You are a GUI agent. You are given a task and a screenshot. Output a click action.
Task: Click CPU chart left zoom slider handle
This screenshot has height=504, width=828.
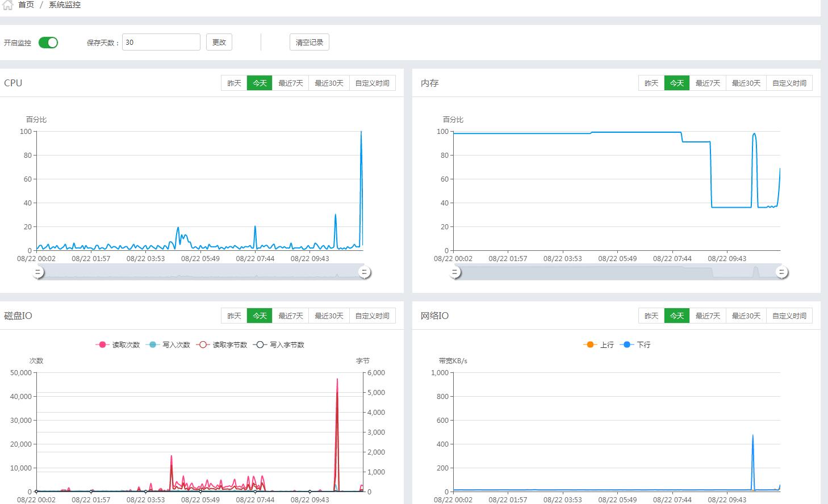[x=38, y=272]
